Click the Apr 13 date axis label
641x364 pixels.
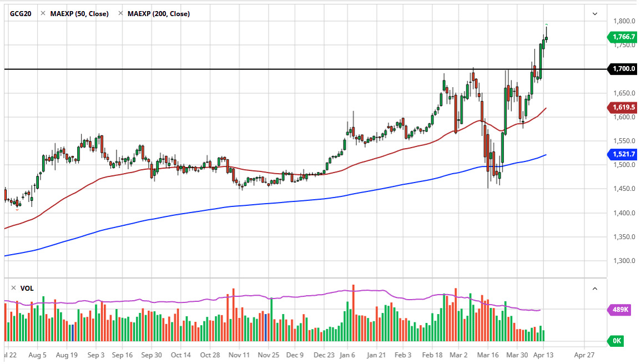point(544,355)
